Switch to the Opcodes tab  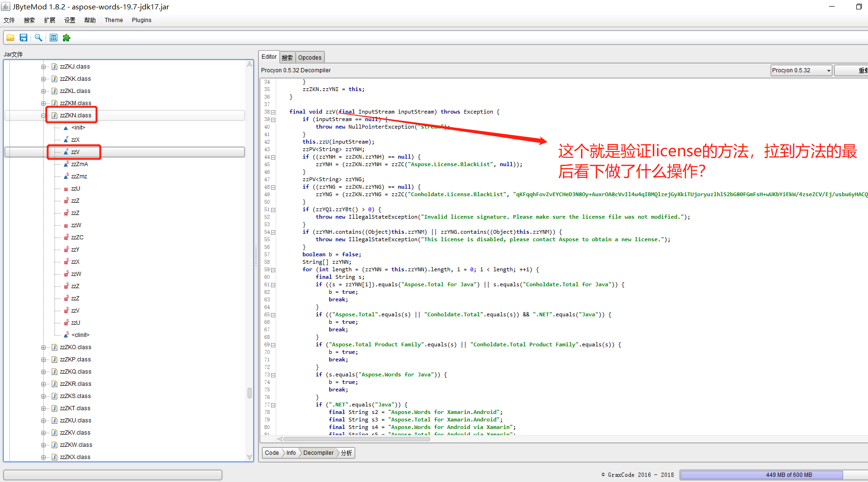(x=310, y=58)
